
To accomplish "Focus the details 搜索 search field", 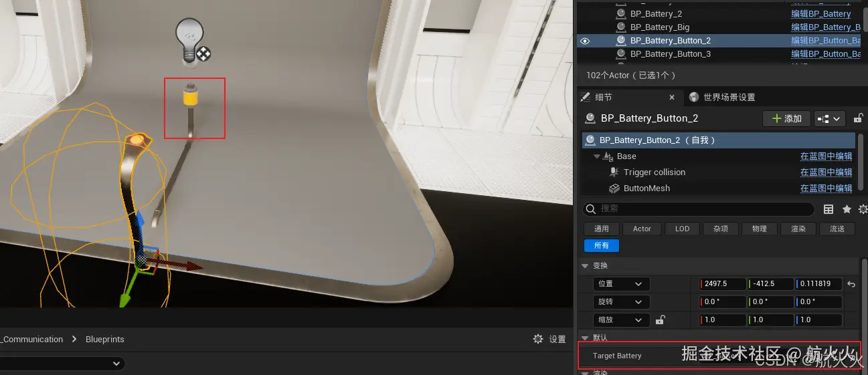I will [x=699, y=209].
